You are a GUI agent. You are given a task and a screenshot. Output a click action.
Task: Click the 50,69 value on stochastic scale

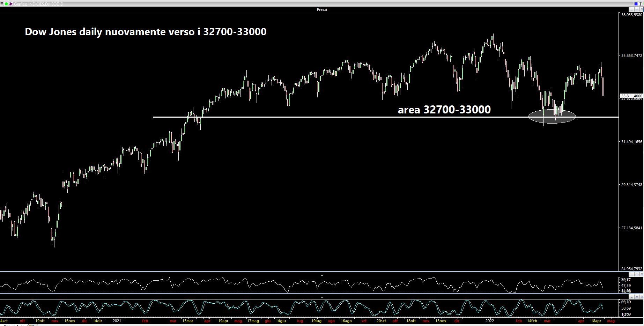(626, 308)
